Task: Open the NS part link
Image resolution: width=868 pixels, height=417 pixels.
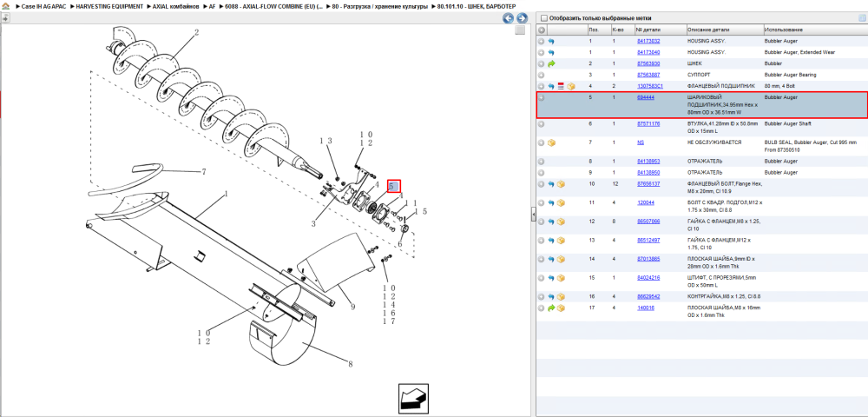Action: (641, 142)
